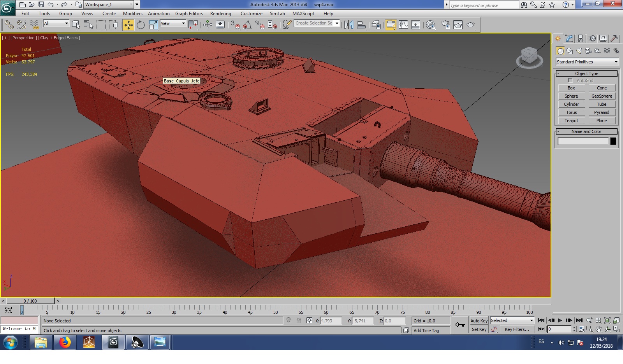Viewport: 623px width, 364px height.
Task: Open the Material Editor
Action: click(431, 25)
